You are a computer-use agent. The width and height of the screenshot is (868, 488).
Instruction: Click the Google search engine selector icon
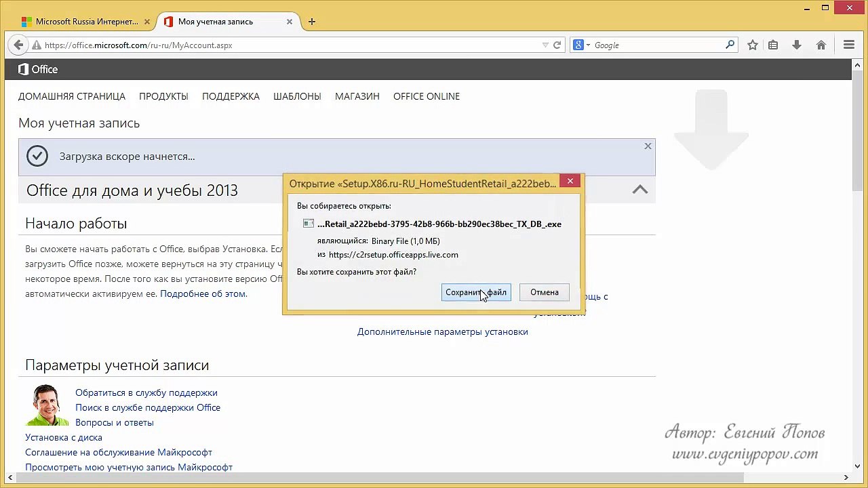click(x=581, y=45)
